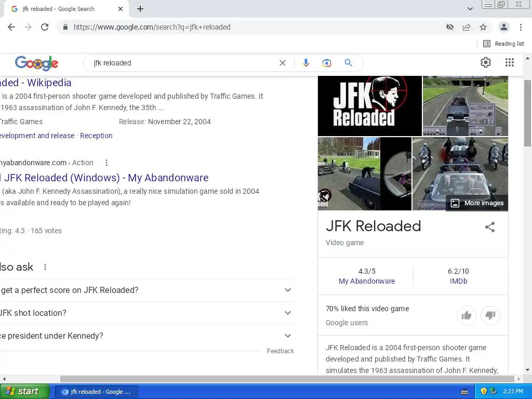Click the 70% liked this video game text
This screenshot has height=399, width=532.
coord(367,309)
